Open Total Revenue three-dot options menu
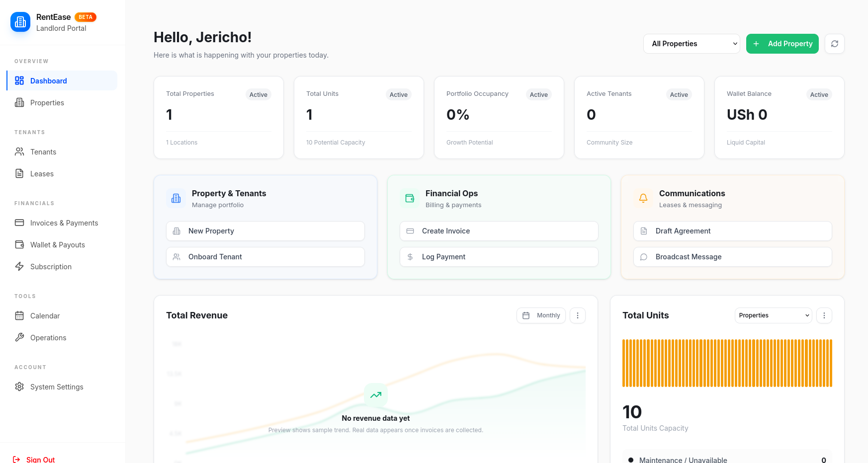868x463 pixels. click(x=577, y=315)
